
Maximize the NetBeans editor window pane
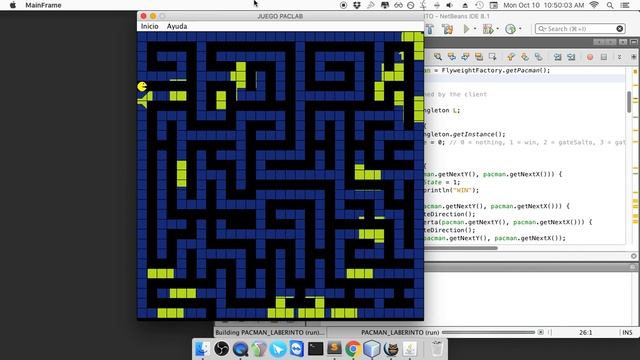pos(634,42)
